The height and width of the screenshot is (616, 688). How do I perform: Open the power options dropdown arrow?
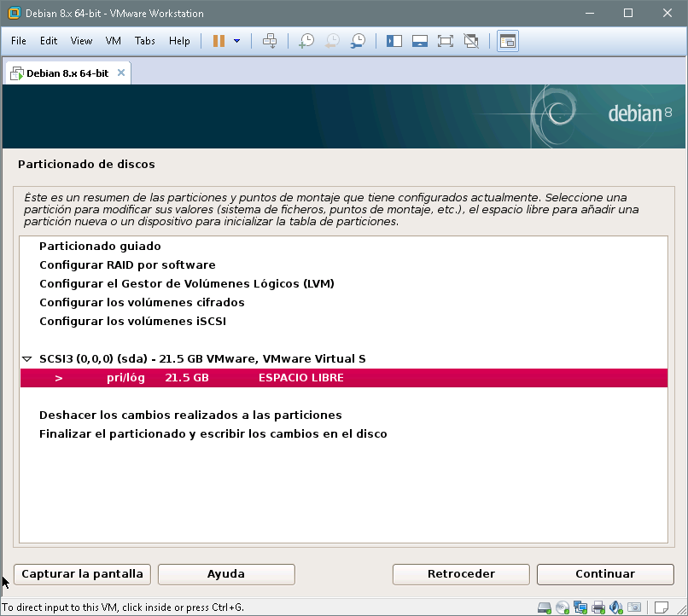pos(236,41)
